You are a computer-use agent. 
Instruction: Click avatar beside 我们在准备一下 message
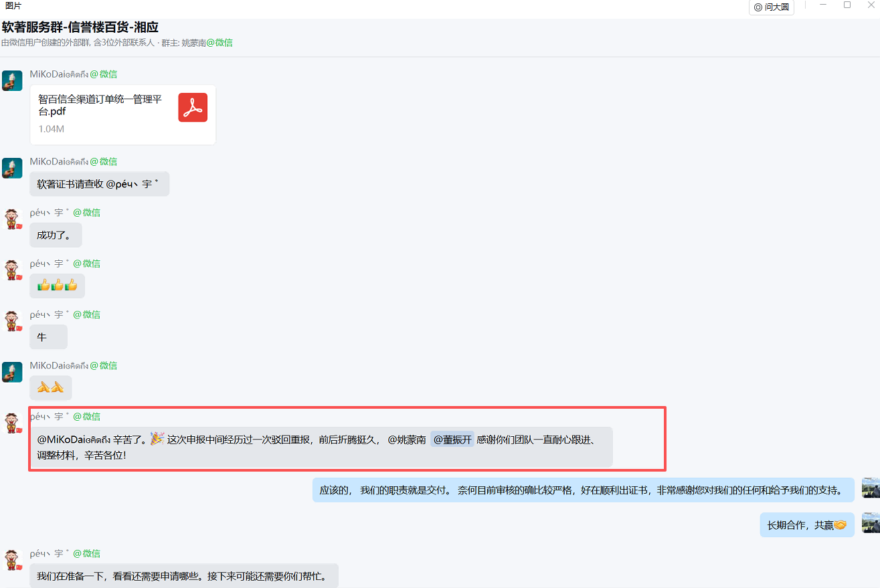[13, 561]
